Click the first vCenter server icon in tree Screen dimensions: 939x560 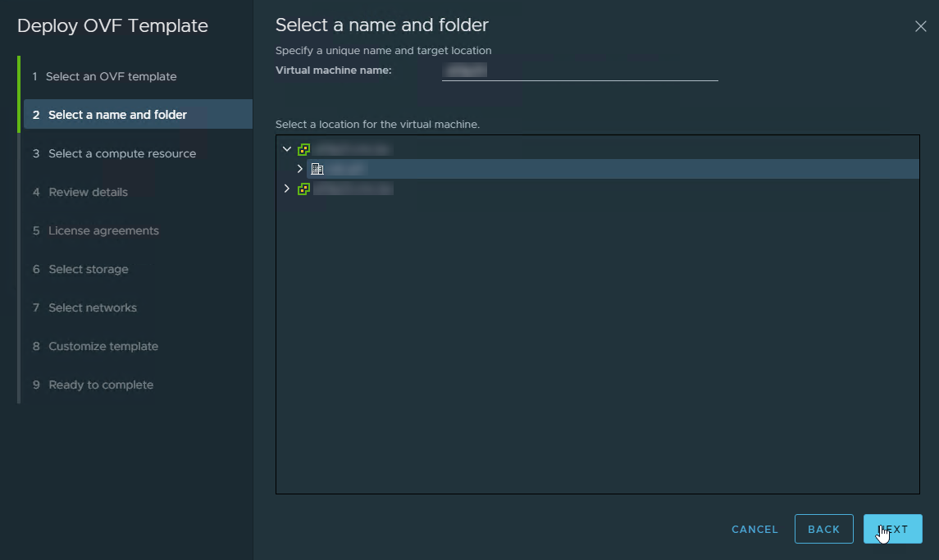[303, 150]
